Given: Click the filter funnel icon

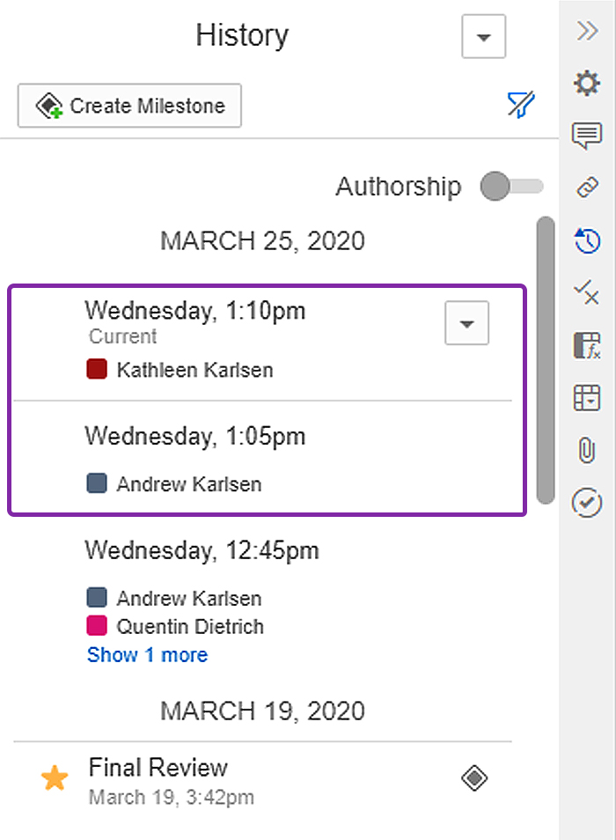Looking at the screenshot, I should tap(521, 104).
